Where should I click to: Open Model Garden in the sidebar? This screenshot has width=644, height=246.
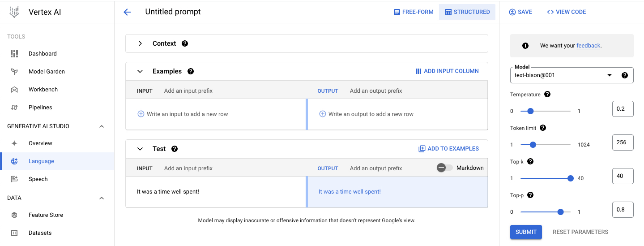pyautogui.click(x=47, y=71)
